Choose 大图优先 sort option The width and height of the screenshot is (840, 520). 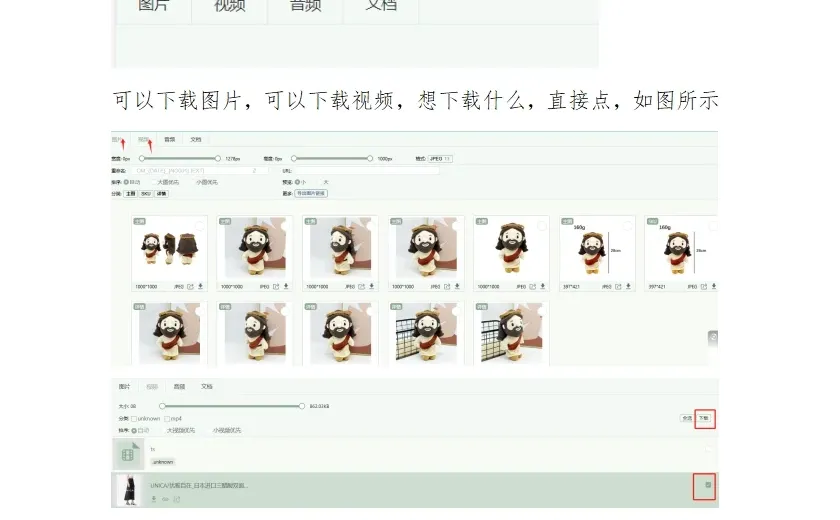168,182
